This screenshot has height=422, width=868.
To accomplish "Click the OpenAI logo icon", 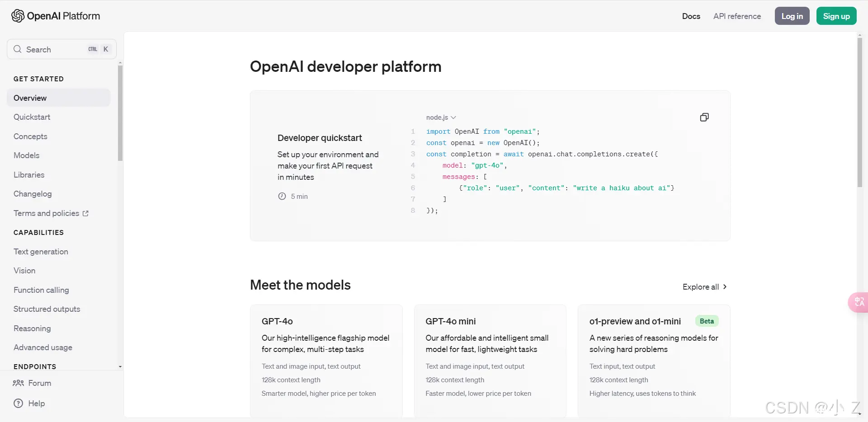I will point(18,16).
